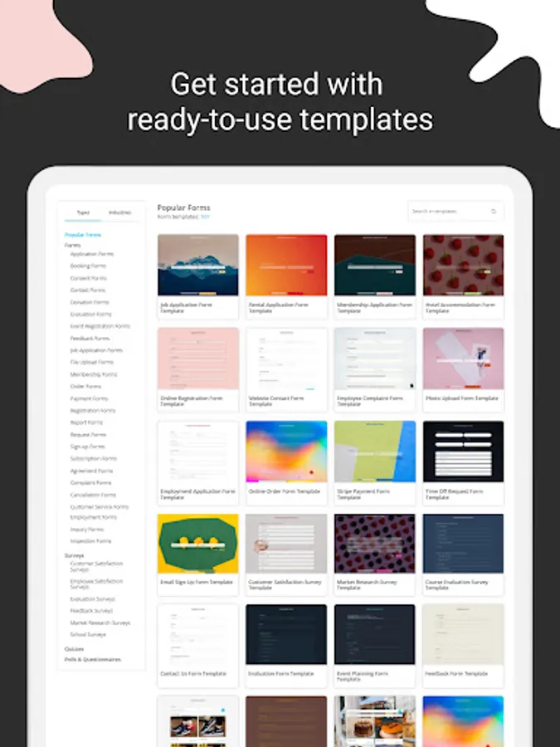Open Request Forms category
The width and height of the screenshot is (560, 747).
(x=88, y=434)
